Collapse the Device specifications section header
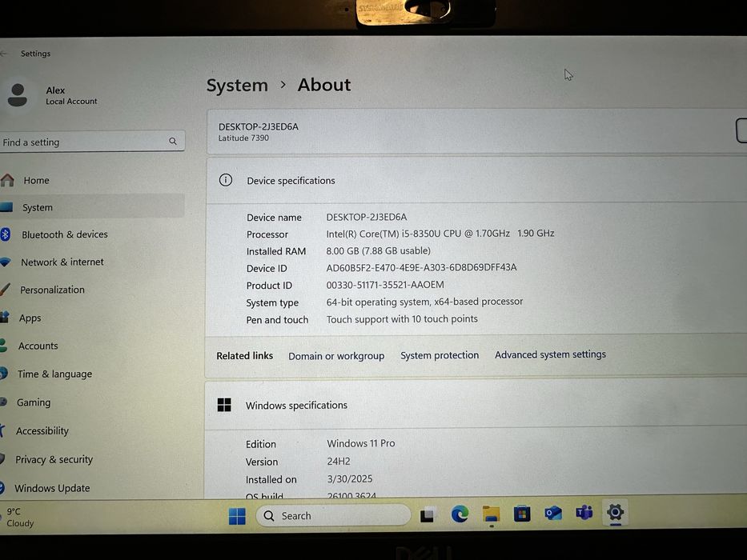 [476, 181]
